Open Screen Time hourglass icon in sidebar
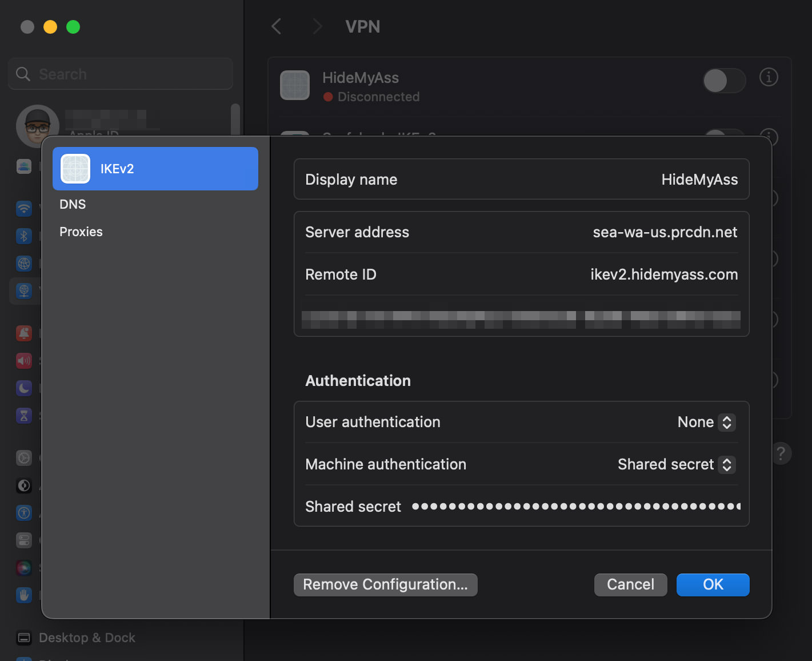This screenshot has height=661, width=812. (x=24, y=415)
